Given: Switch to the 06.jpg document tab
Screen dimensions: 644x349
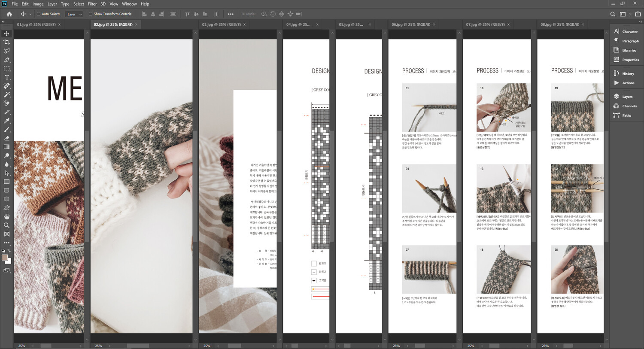Looking at the screenshot, I should pos(410,24).
